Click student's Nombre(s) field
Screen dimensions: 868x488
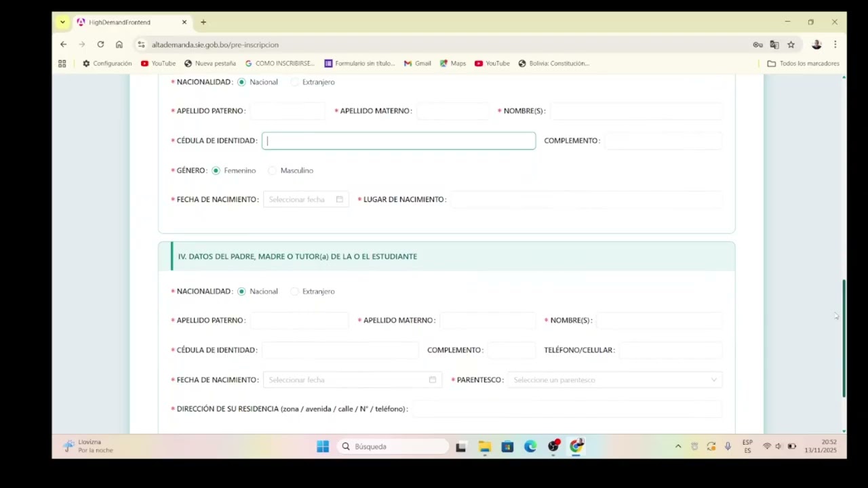point(635,110)
